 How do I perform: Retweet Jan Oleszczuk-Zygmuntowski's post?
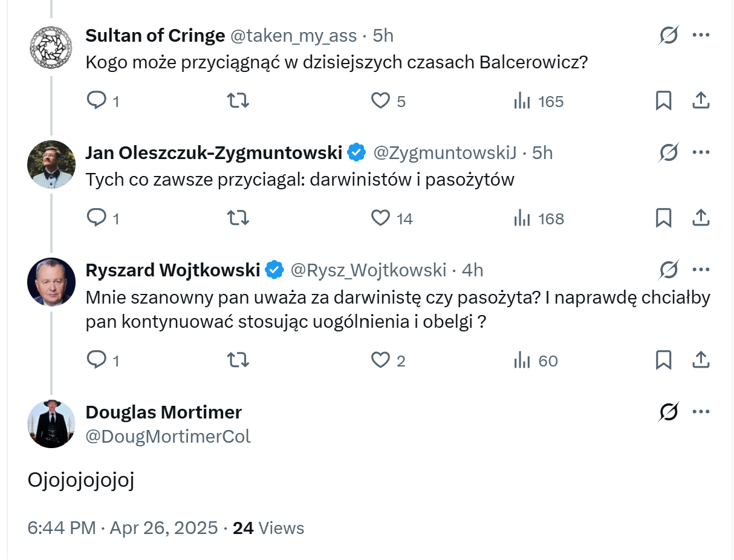[x=238, y=218]
